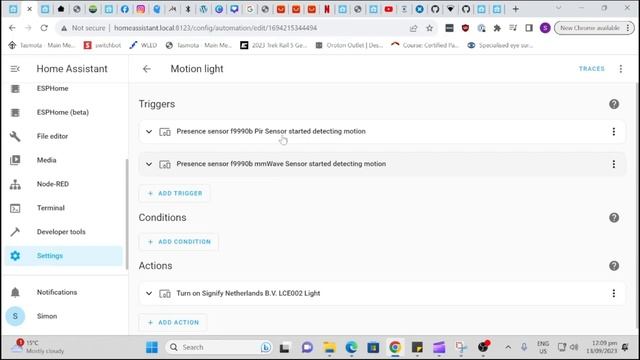Click ADD TRIGGER button

175,193
